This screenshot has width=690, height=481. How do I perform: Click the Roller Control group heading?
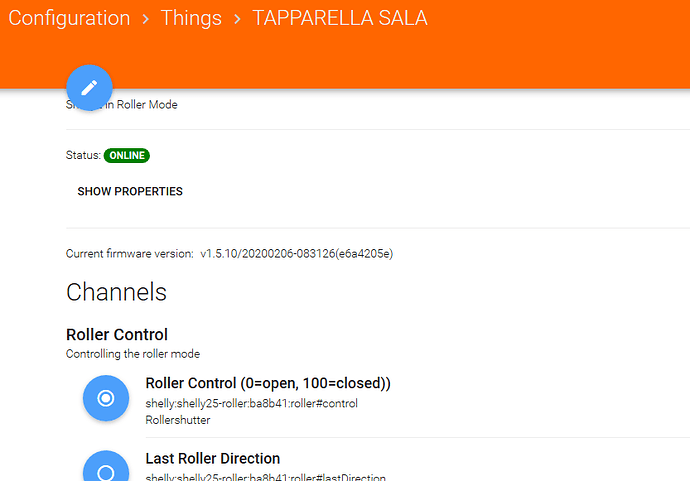pos(117,334)
